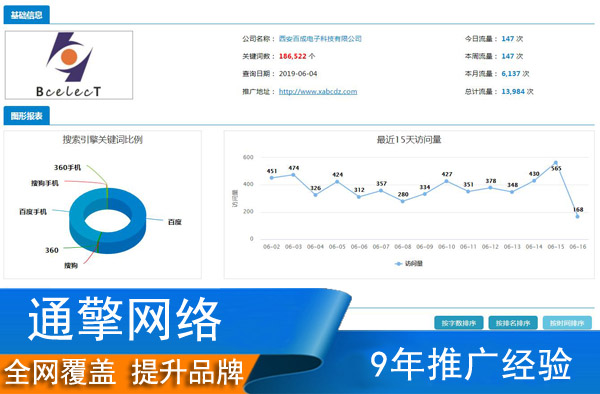Open the 图形报表 tab
The image size is (600, 394).
(x=26, y=116)
